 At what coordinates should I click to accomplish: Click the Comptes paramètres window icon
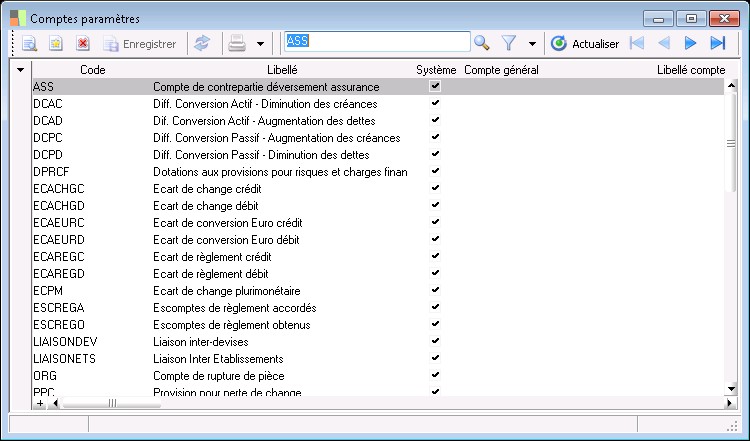point(18,18)
